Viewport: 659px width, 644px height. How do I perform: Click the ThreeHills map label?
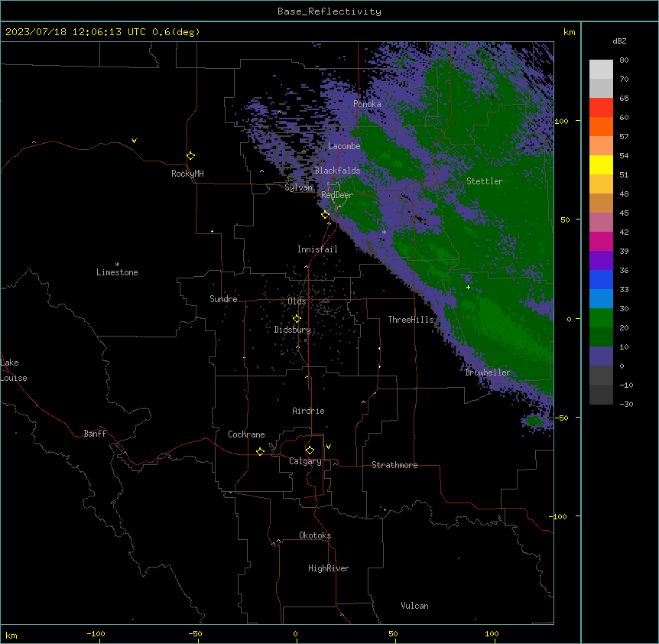[x=411, y=320]
